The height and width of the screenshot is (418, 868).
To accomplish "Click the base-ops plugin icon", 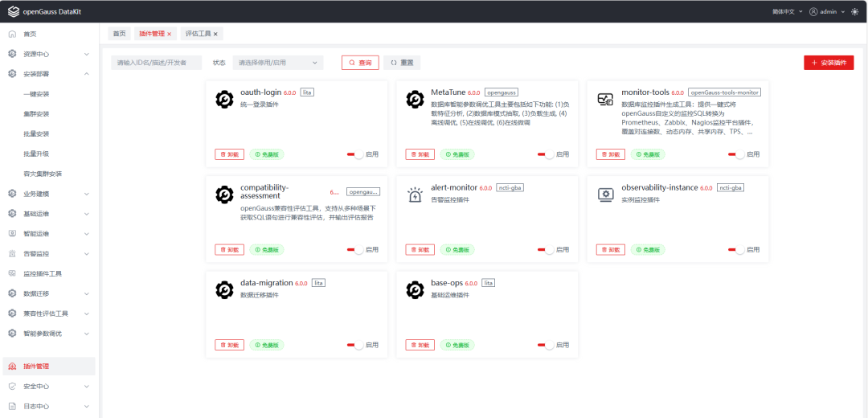I will tap(415, 289).
